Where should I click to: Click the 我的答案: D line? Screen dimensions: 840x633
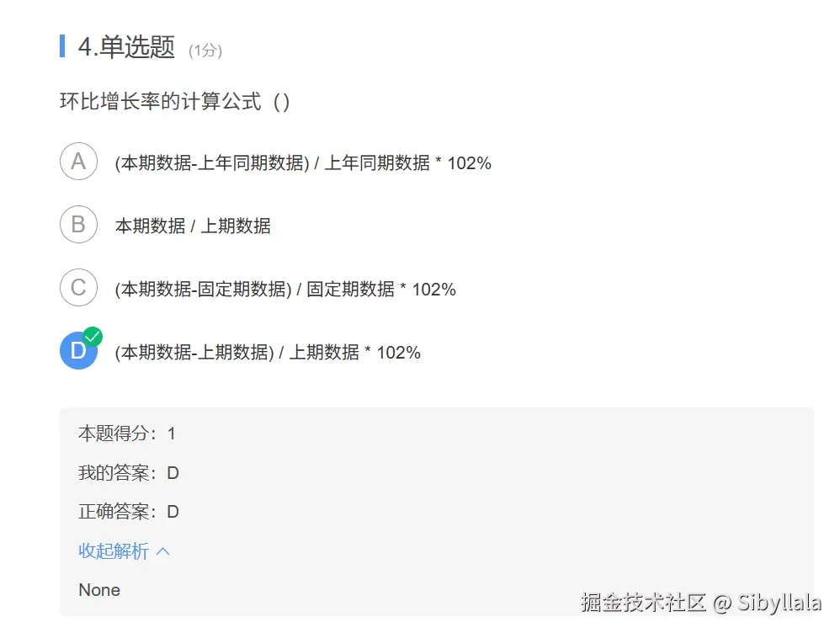(x=129, y=473)
